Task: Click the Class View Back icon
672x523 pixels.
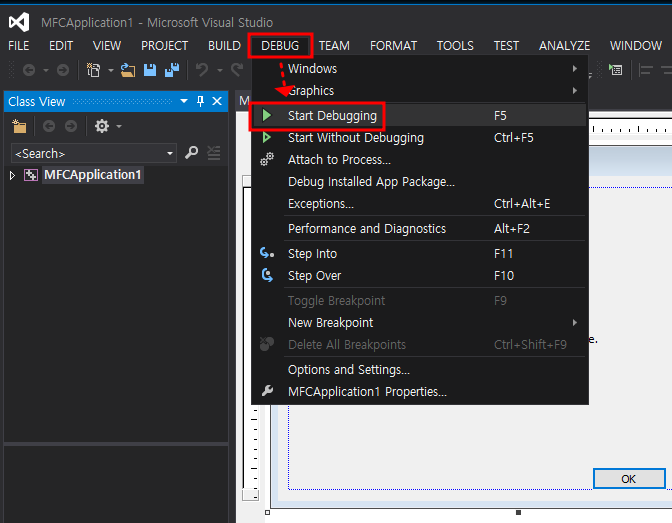Action: coord(49,126)
